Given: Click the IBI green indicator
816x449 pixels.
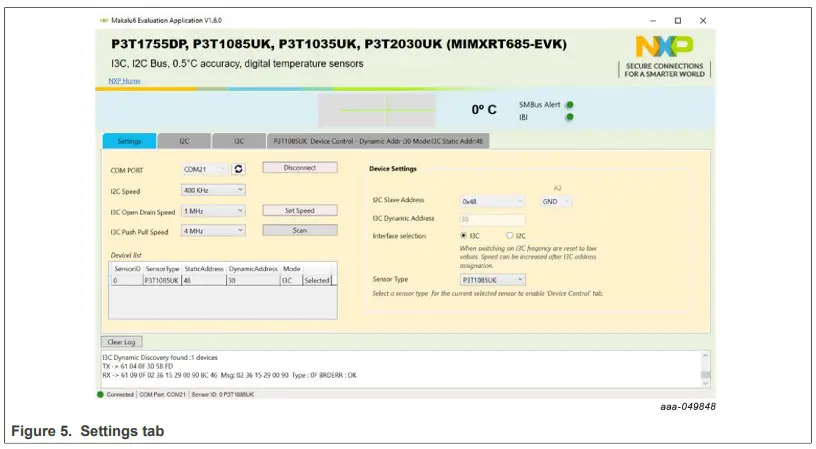Looking at the screenshot, I should 569,117.
